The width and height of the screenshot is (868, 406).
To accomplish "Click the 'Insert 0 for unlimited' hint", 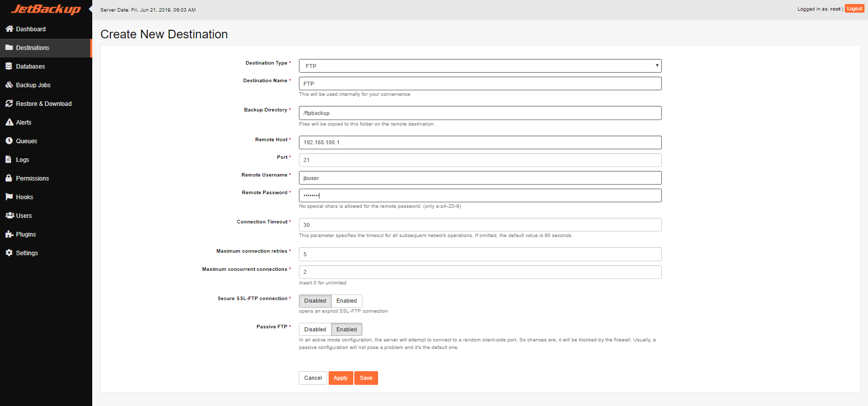I will tap(323, 283).
